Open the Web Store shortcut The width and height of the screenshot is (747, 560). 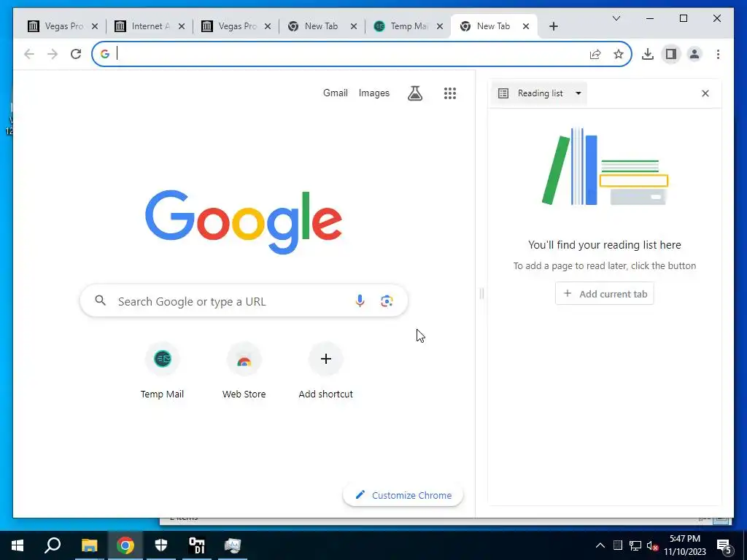tap(244, 371)
